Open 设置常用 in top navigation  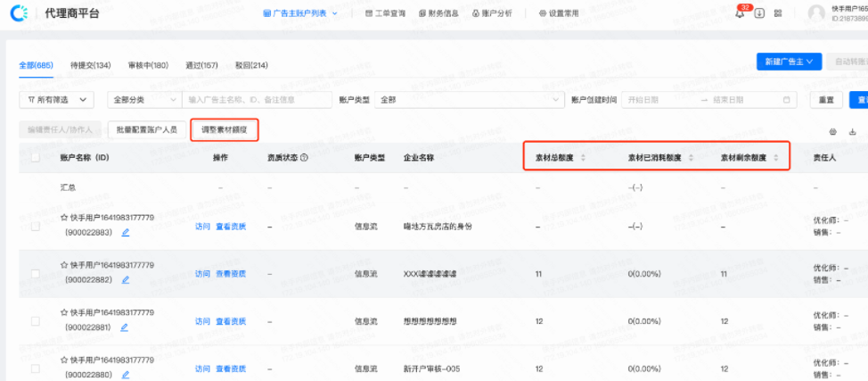pos(559,13)
